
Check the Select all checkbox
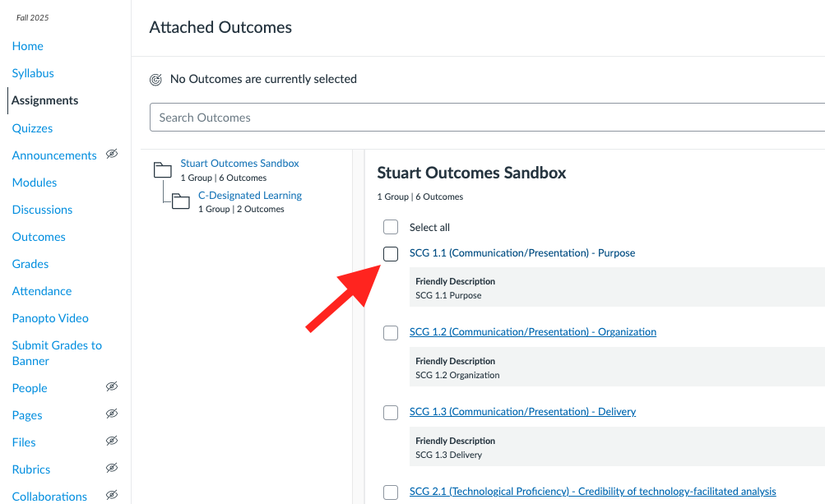pyautogui.click(x=390, y=227)
